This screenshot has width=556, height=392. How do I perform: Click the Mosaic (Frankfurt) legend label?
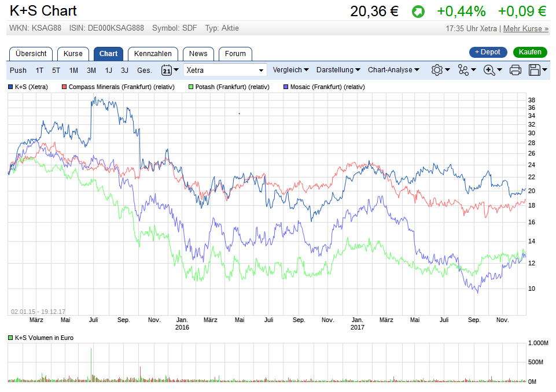[327, 87]
